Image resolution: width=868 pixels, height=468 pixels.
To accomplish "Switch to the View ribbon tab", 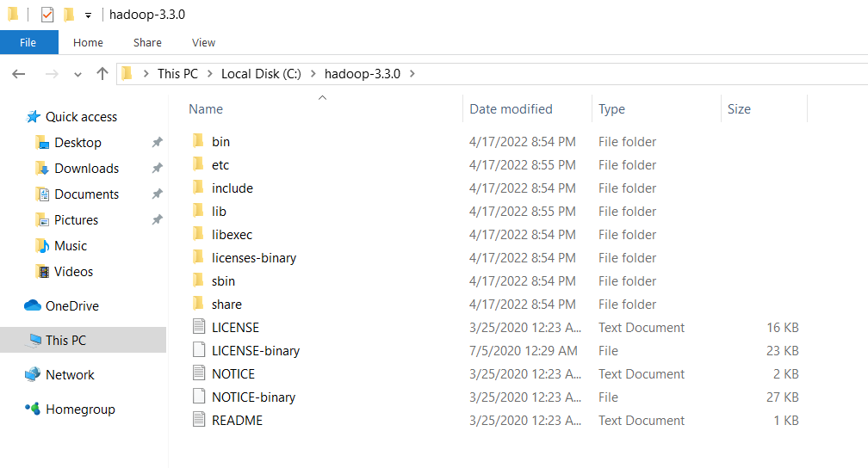I will (203, 42).
